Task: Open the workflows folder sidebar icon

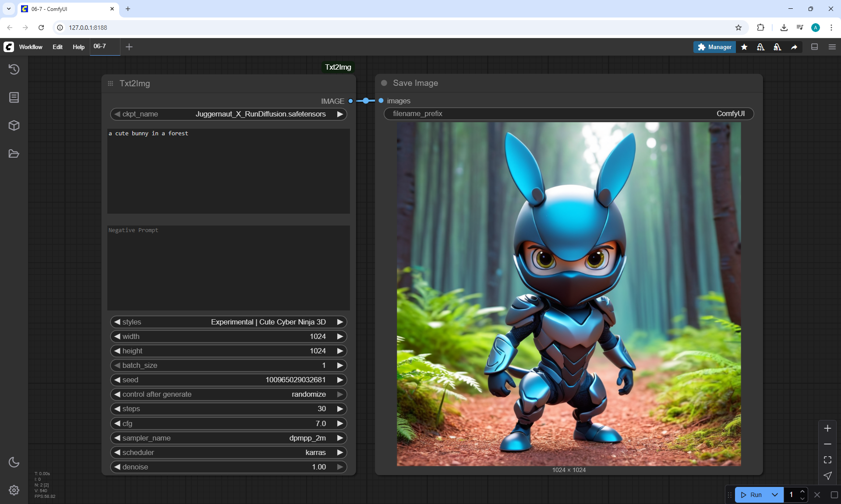Action: click(x=14, y=154)
